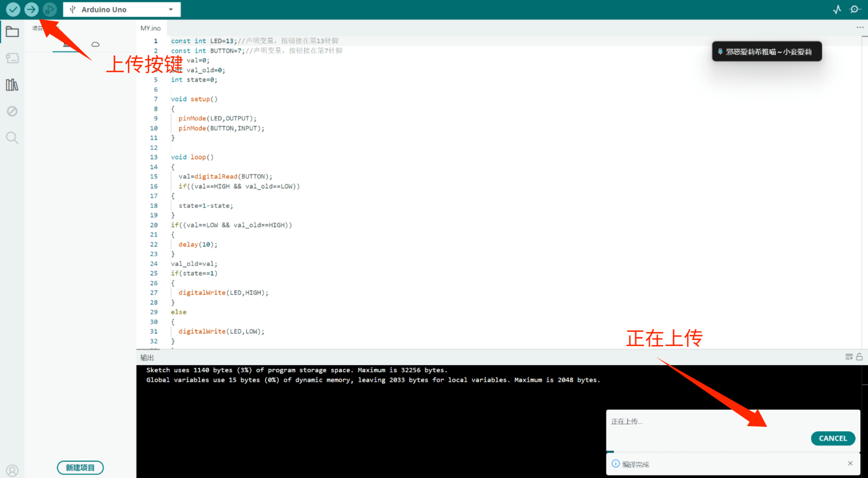Start the debugger with the debug button
The width and height of the screenshot is (868, 478).
pos(50,10)
